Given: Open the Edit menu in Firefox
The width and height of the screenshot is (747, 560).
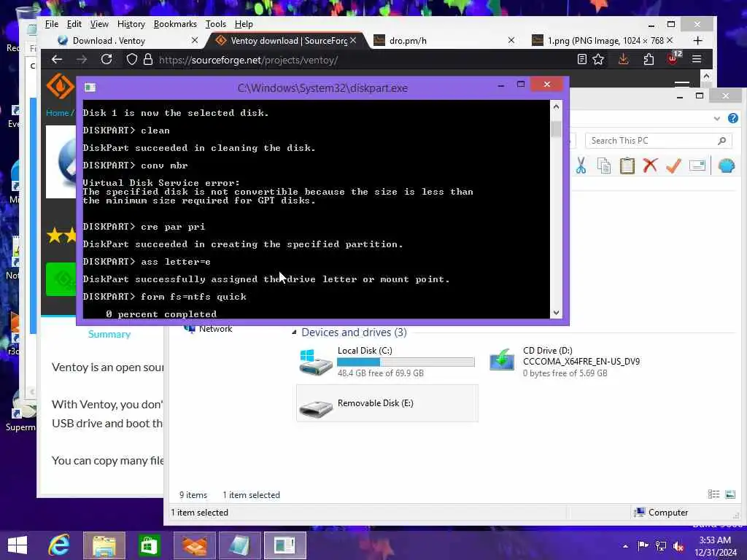Looking at the screenshot, I should click(74, 24).
